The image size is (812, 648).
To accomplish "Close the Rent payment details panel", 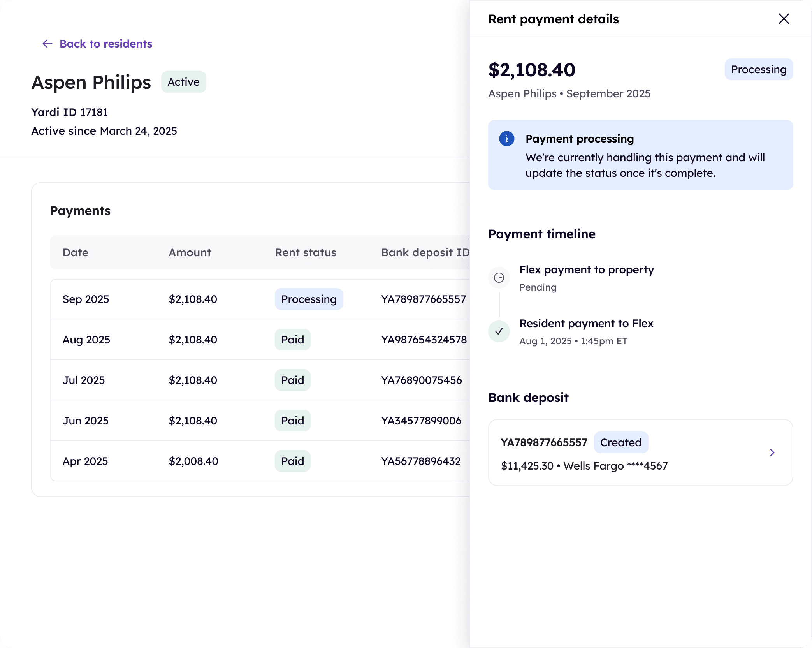I will tap(784, 19).
